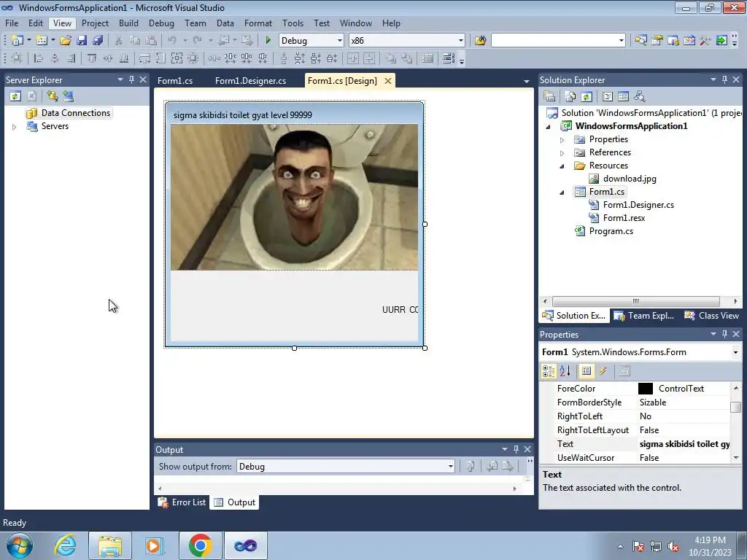Open Google Chrome from the taskbar
Viewport: 747px width, 560px height.
pyautogui.click(x=200, y=545)
